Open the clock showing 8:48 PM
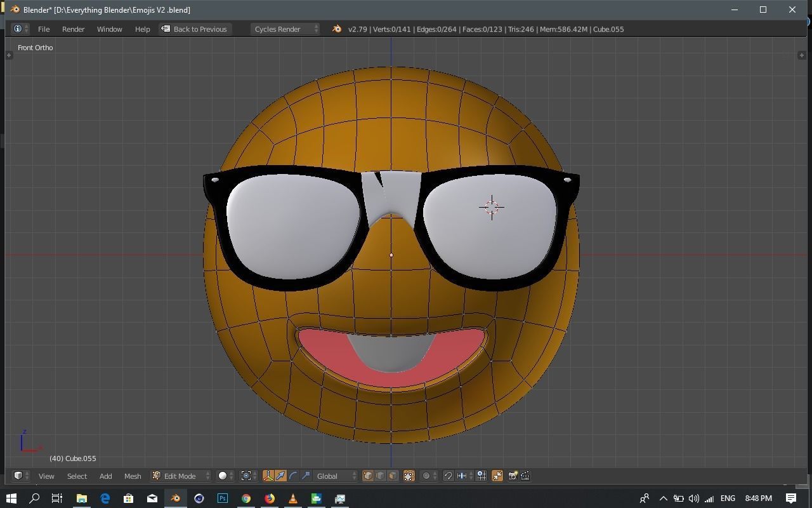The height and width of the screenshot is (508, 812). (x=758, y=498)
